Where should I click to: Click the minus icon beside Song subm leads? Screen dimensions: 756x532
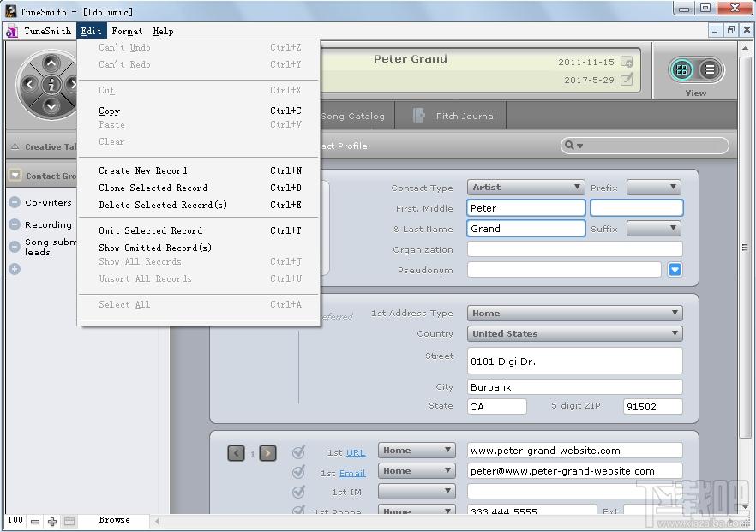pyautogui.click(x=15, y=247)
